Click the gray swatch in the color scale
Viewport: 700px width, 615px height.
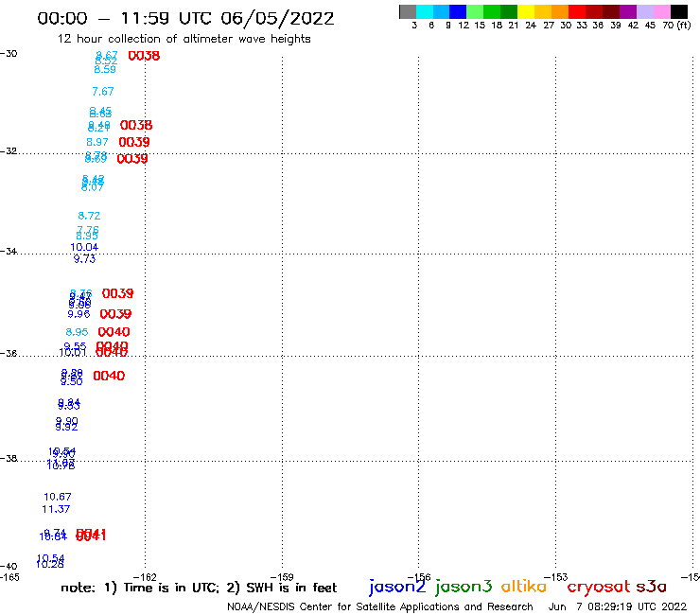[x=408, y=11]
